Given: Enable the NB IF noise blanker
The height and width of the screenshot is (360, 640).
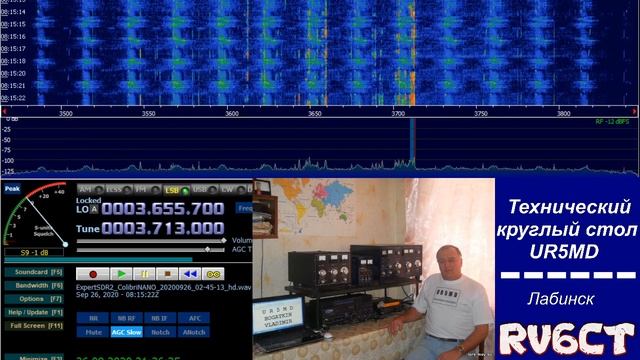Looking at the screenshot, I should tap(160, 318).
